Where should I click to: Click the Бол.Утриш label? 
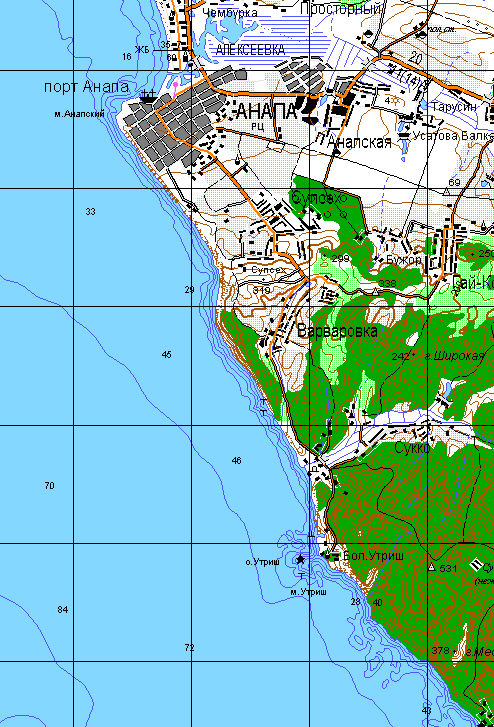(374, 555)
